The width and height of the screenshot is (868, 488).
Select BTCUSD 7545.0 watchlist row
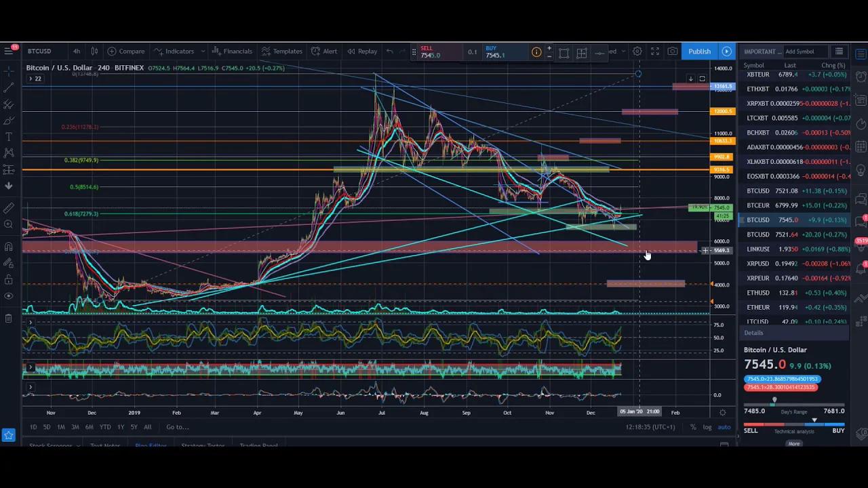(x=794, y=220)
